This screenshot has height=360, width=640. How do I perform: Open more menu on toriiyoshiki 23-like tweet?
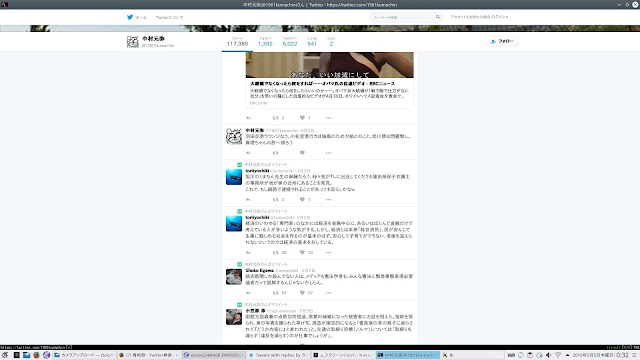click(x=329, y=253)
